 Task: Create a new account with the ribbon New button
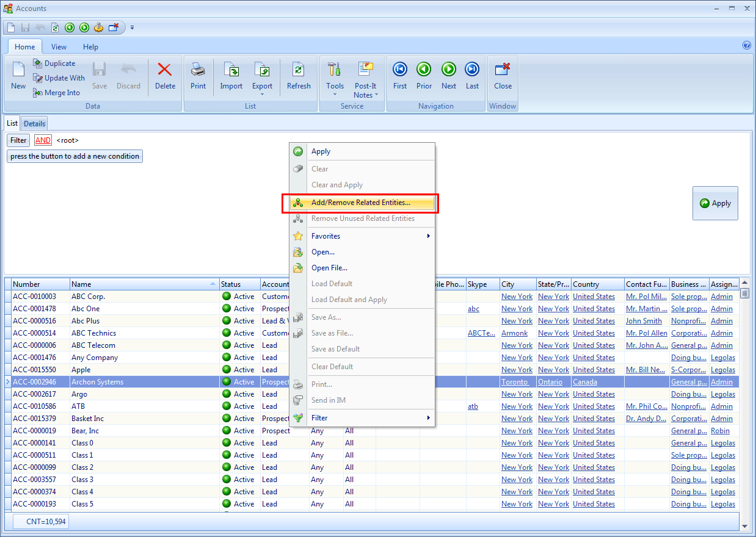tap(18, 76)
